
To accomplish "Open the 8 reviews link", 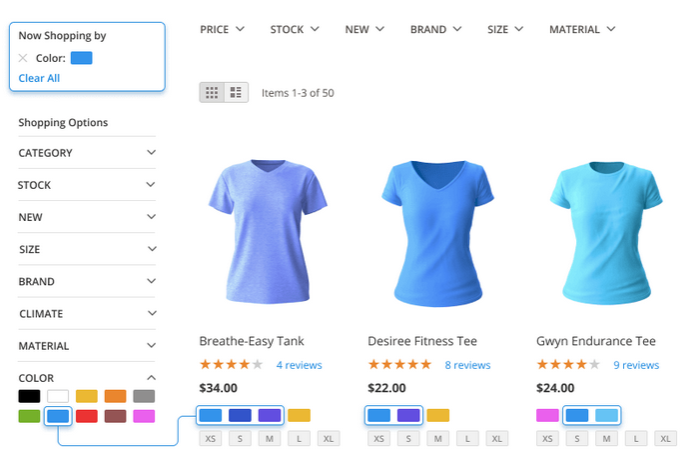I will point(467,365).
